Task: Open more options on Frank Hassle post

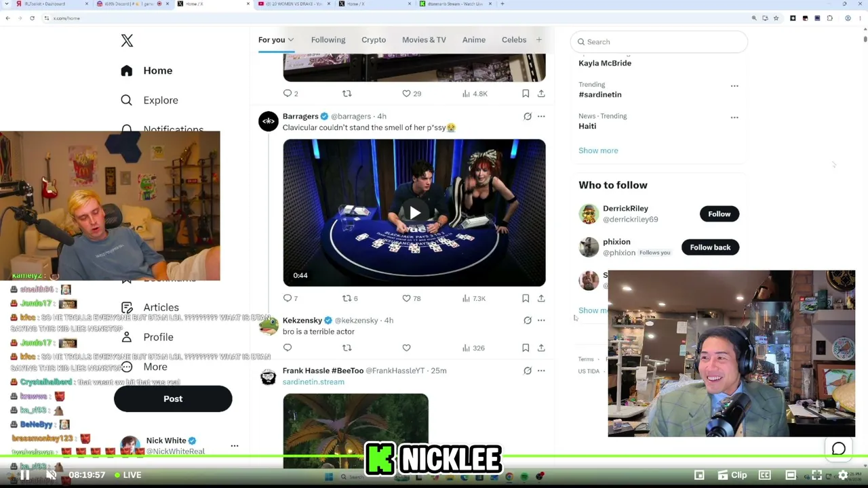Action: pos(541,371)
